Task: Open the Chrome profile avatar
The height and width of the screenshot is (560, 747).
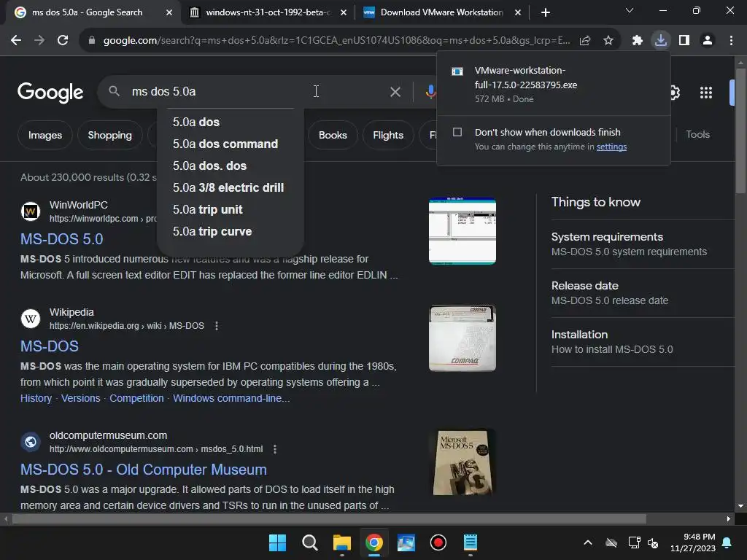Action: click(x=708, y=41)
